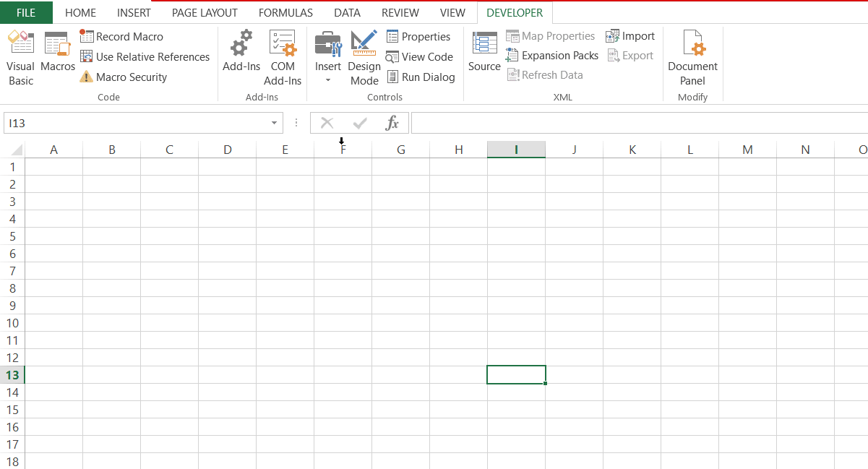This screenshot has height=469, width=868.
Task: Open COM Add-Ins dialog
Action: point(283,54)
